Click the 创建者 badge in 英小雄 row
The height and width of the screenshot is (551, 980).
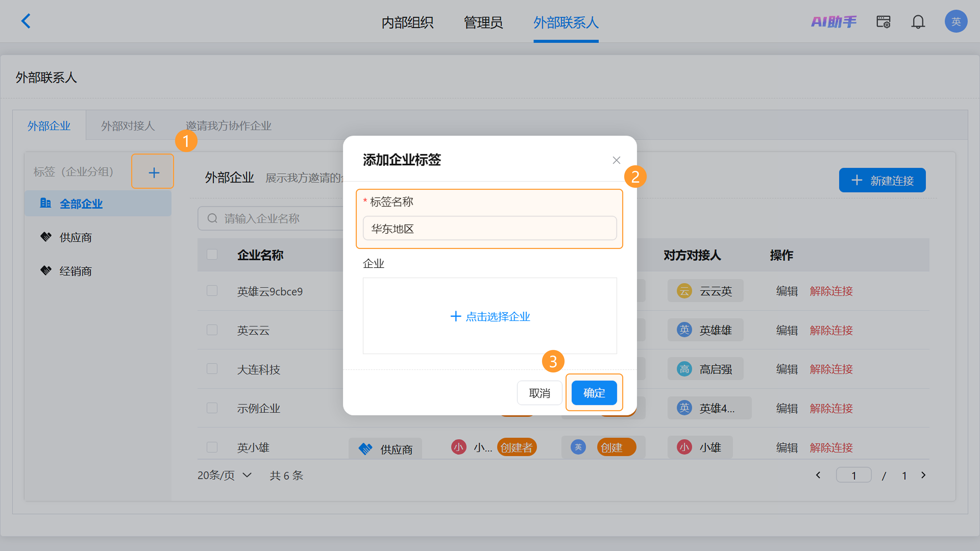(x=517, y=448)
